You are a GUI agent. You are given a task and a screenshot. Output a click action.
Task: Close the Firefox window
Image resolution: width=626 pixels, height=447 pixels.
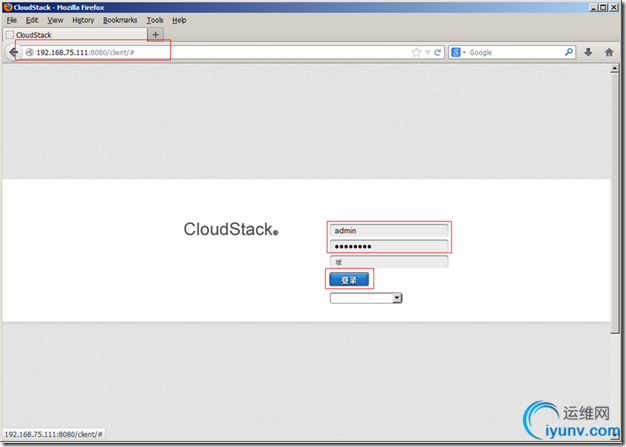[614, 7]
